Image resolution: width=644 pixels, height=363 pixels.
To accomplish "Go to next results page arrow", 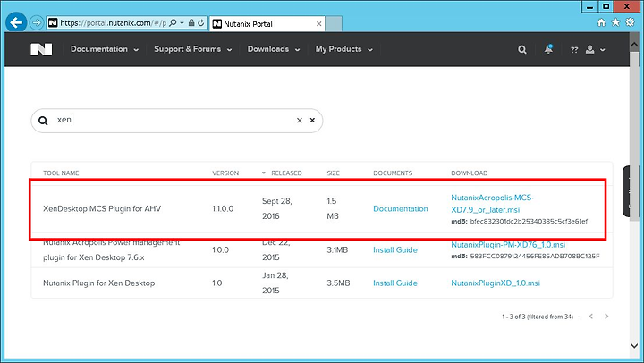I will pos(606,317).
